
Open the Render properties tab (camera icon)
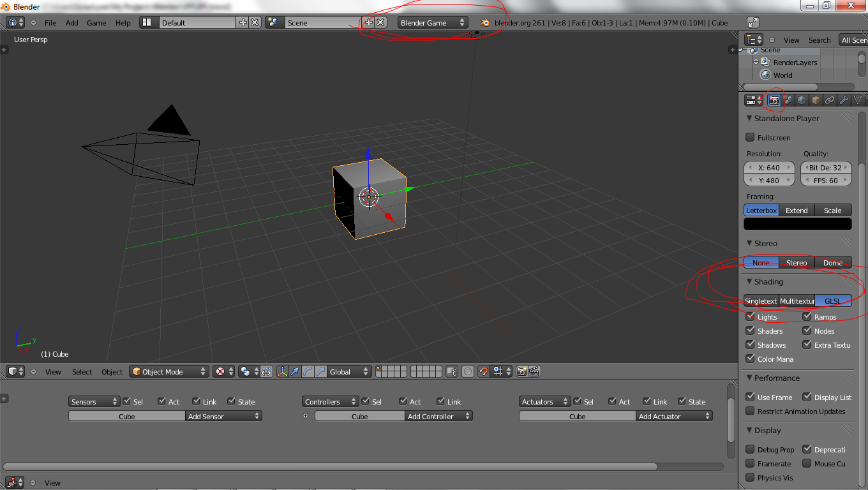pyautogui.click(x=774, y=100)
